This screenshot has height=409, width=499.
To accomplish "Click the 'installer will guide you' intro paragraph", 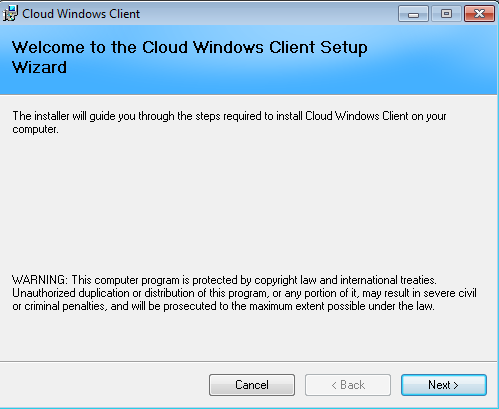I will tap(229, 122).
